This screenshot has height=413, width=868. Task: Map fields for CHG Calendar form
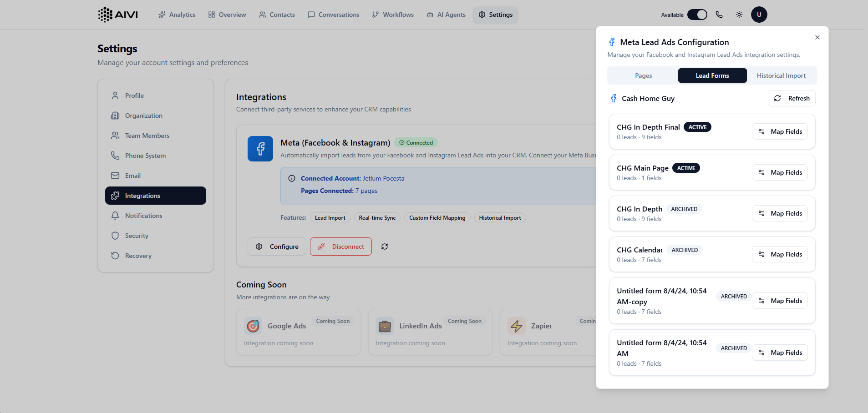tap(780, 254)
